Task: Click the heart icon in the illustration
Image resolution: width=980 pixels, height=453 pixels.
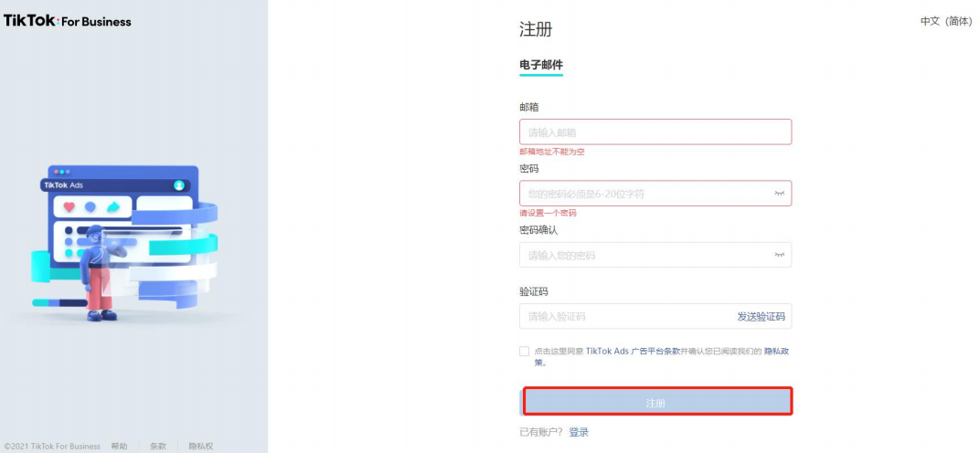Action: (69, 206)
